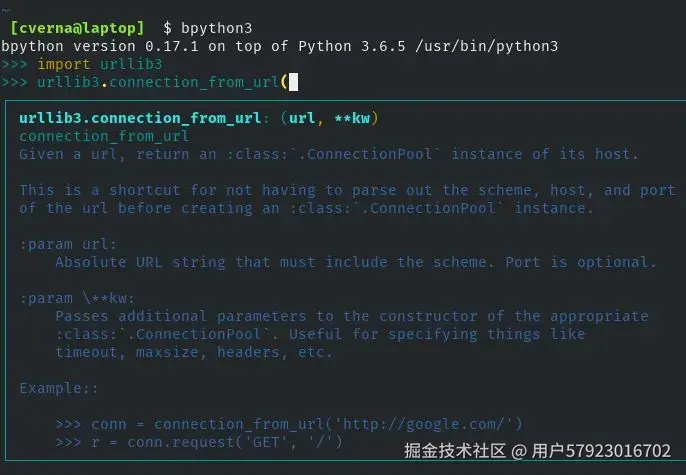Image resolution: width=686 pixels, height=475 pixels.
Task: Click the conn.request('GET', '/') example line
Action: 216,441
